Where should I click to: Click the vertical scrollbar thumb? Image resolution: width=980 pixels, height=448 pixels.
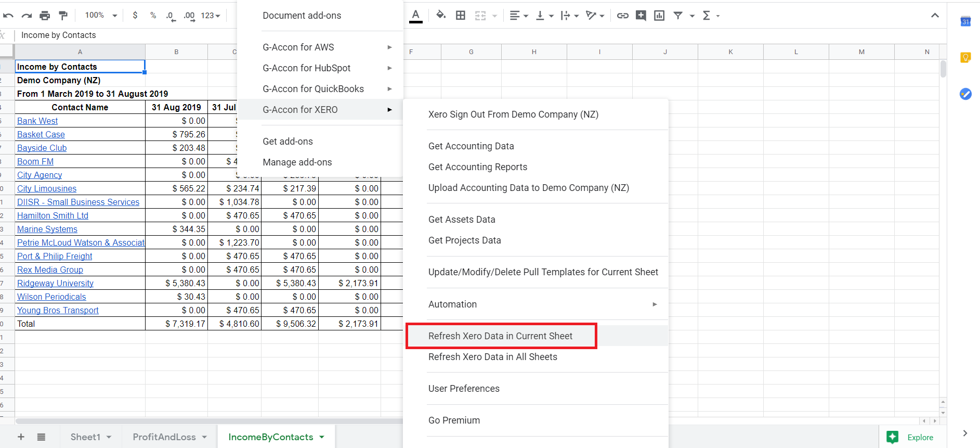pos(943,69)
